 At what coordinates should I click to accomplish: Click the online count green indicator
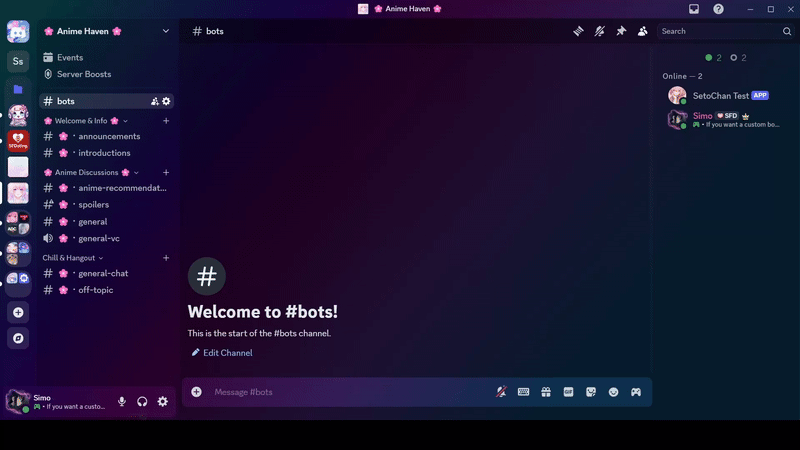(713, 58)
